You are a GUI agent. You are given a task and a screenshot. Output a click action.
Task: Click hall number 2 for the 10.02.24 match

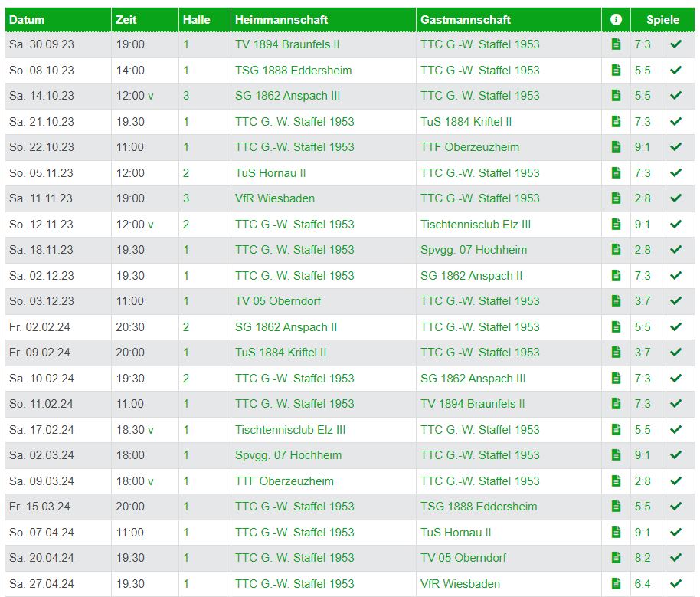[x=186, y=379]
